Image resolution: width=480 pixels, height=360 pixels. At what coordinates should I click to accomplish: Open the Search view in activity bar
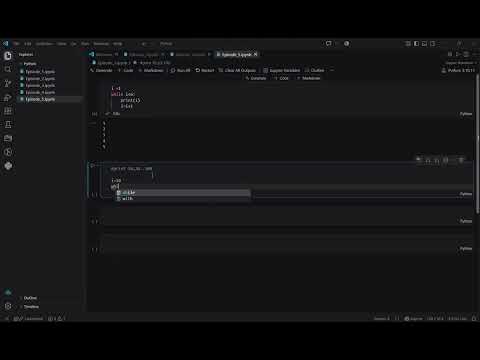pyautogui.click(x=8, y=69)
